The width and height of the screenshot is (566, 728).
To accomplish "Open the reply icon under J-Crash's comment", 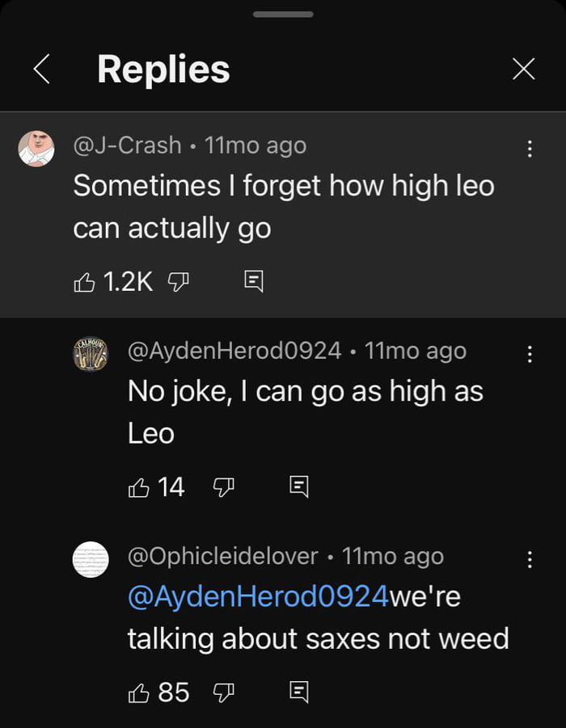I will coord(255,279).
